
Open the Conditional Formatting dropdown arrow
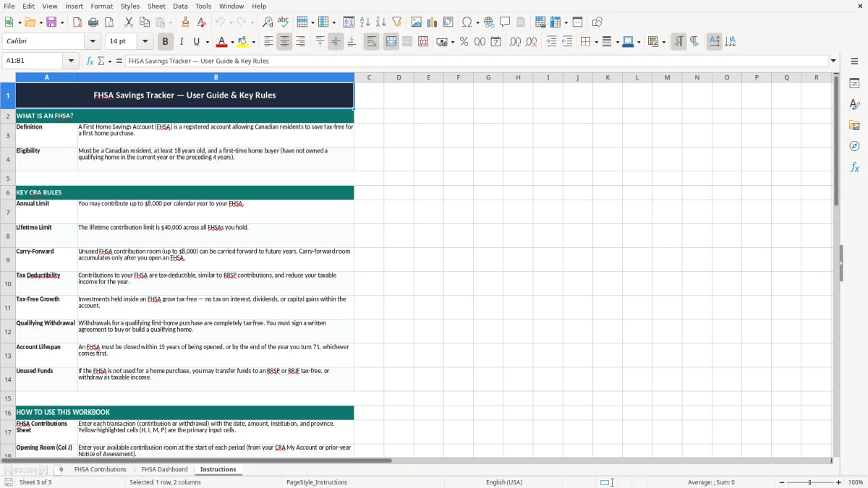point(663,42)
